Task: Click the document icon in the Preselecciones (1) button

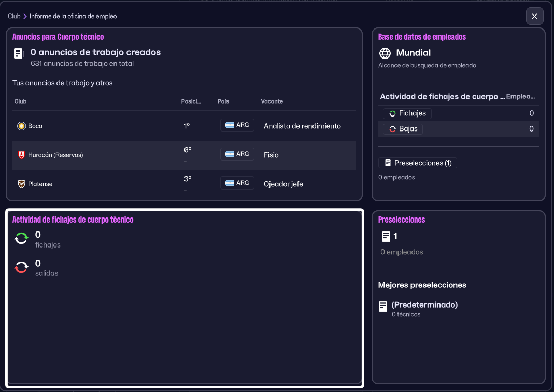Action: click(388, 163)
